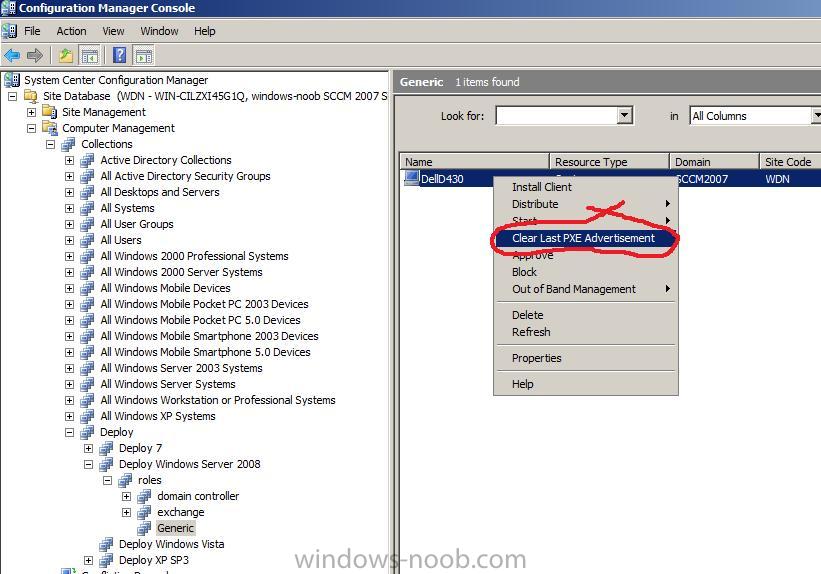
Task: Choose Refresh from context menu
Action: click(x=585, y=332)
